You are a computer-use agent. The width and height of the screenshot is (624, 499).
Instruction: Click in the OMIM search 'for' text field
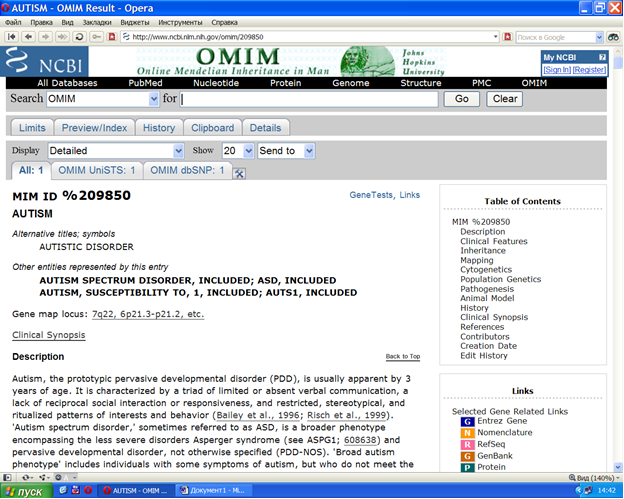click(309, 99)
